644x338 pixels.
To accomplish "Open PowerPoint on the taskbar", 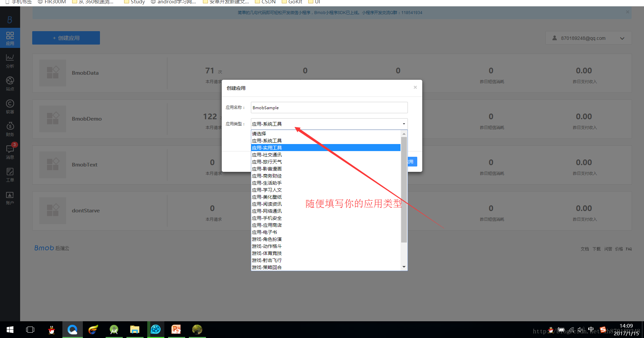I will [176, 330].
